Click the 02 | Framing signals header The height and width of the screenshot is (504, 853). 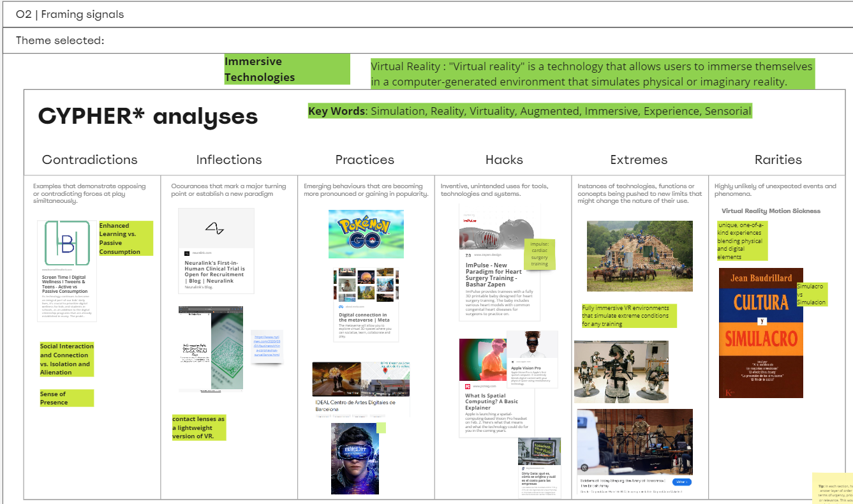click(x=70, y=14)
